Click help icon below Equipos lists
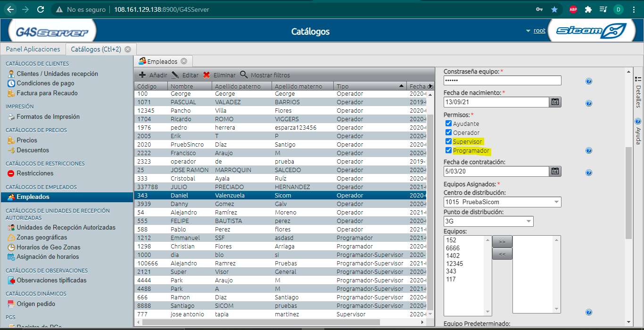Image resolution: width=644 pixels, height=330 pixels. point(589,312)
